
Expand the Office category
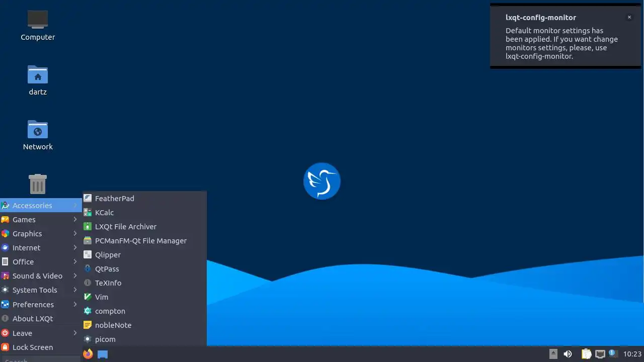(40, 261)
